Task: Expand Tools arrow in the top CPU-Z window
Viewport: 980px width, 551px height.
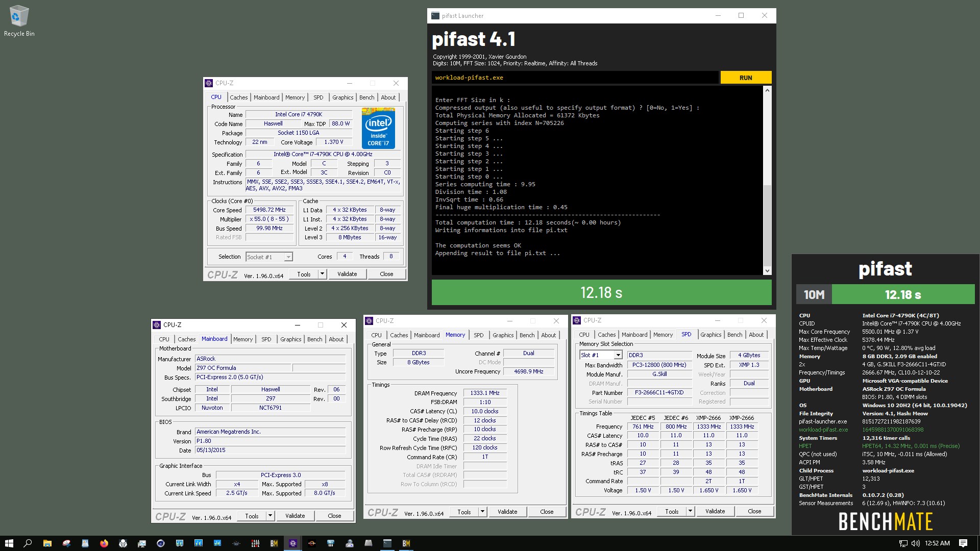Action: click(x=322, y=274)
